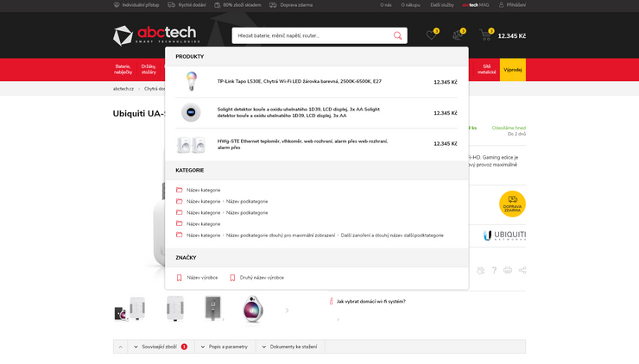Expand the Související zboží section
Viewport: 639px width, 364px height.
tap(160, 347)
